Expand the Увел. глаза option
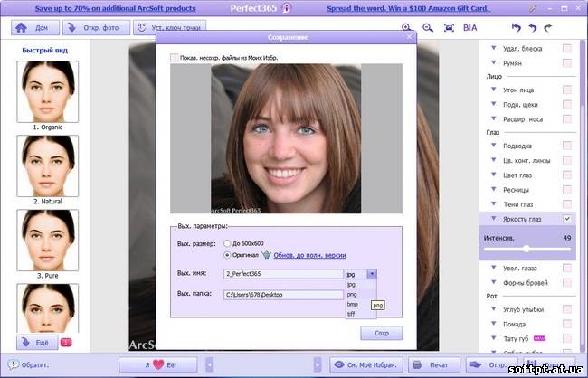 click(494, 268)
